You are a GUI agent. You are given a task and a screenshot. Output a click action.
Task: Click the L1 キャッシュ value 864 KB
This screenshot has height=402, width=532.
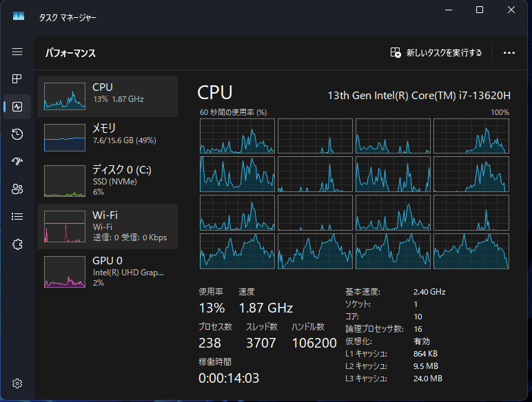[425, 354]
